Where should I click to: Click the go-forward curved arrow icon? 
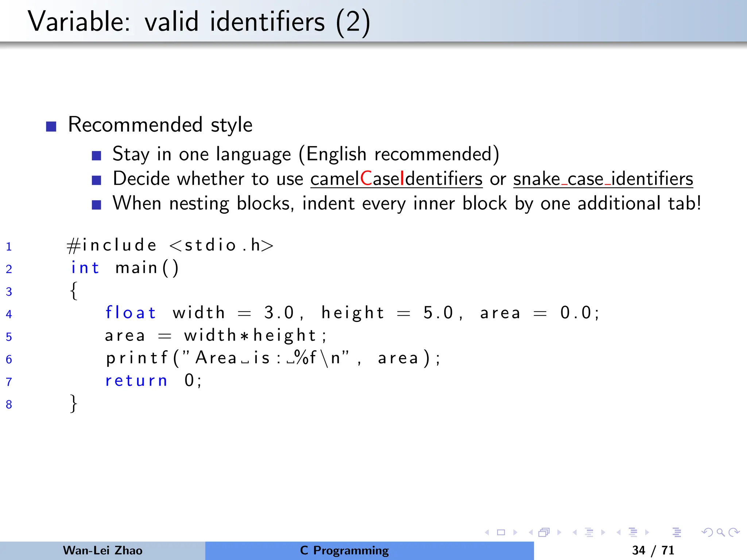[x=734, y=532]
